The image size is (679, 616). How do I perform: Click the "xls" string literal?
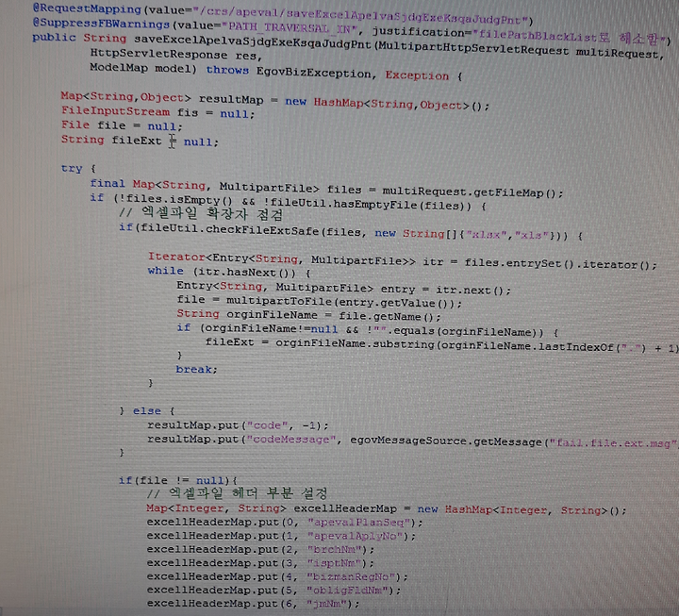click(x=533, y=235)
